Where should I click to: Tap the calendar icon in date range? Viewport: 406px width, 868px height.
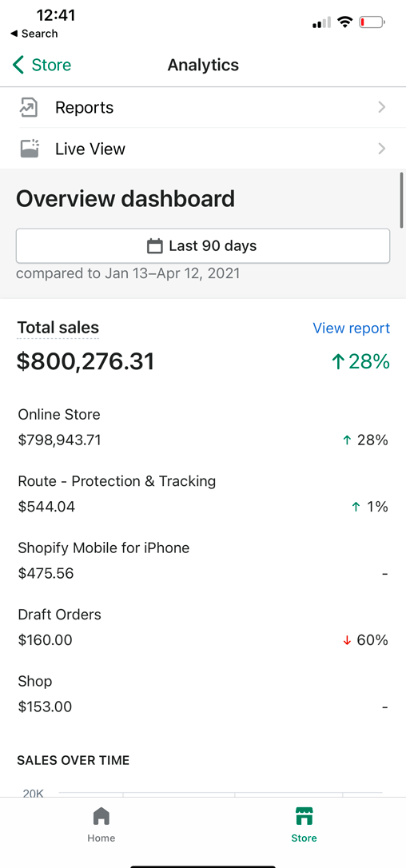(154, 246)
